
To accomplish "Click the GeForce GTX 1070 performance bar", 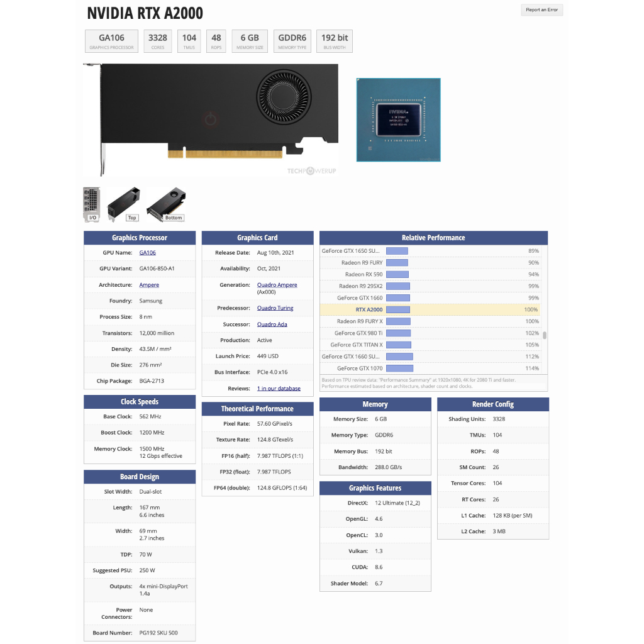I will pos(399,369).
